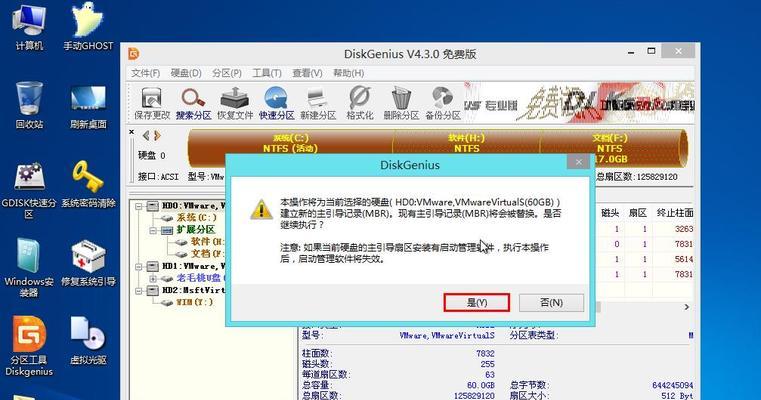Click the 搜索分区 (Search Partitions) magnifier icon
761x400 pixels.
click(193, 102)
